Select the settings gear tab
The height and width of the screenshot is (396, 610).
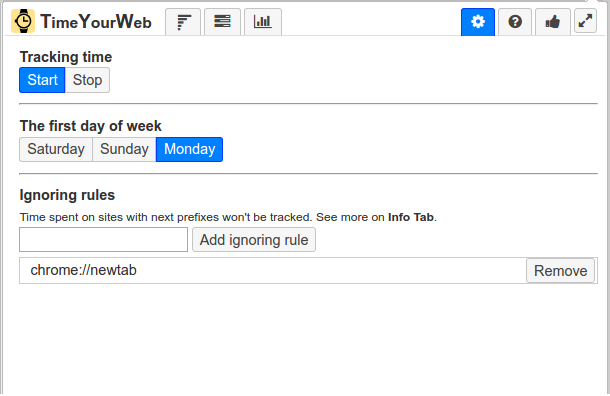click(x=478, y=22)
